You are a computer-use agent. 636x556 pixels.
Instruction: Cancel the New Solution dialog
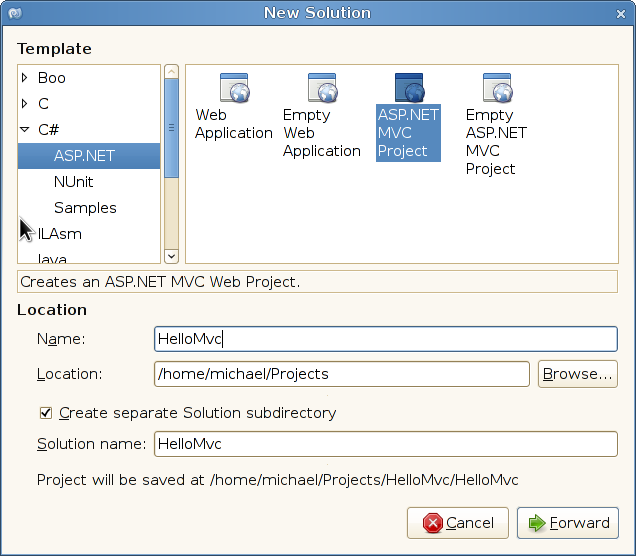pyautogui.click(x=458, y=523)
